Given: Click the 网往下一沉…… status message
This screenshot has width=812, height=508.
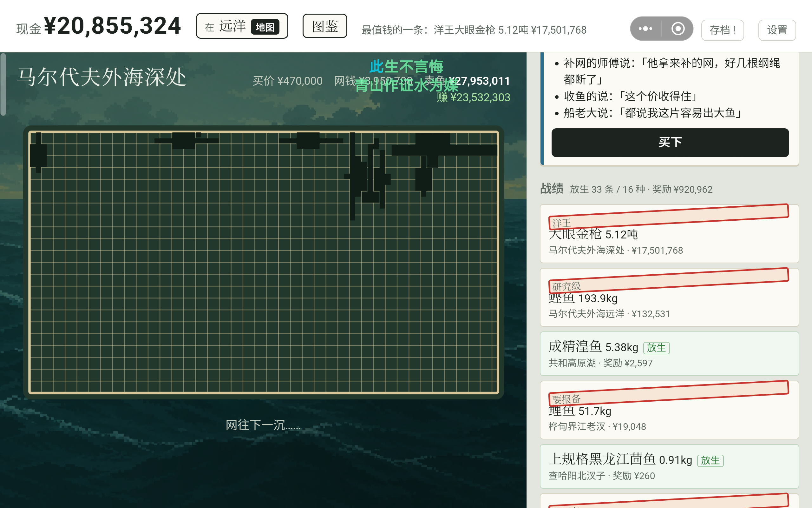Looking at the screenshot, I should [263, 425].
